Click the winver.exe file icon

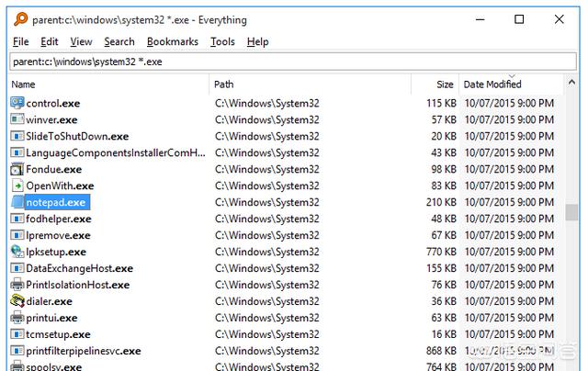pos(17,119)
